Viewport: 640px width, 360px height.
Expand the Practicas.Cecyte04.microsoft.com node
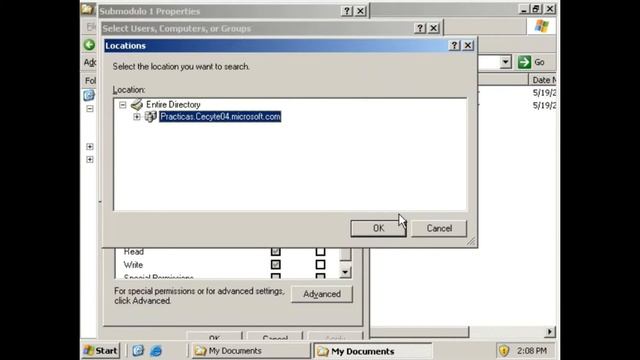[137, 117]
